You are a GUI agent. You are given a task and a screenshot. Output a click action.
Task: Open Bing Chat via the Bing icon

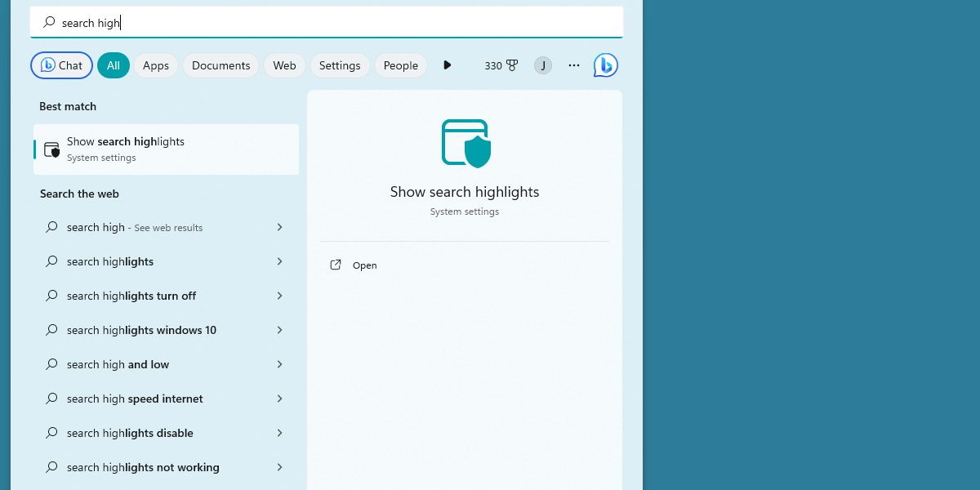(605, 65)
